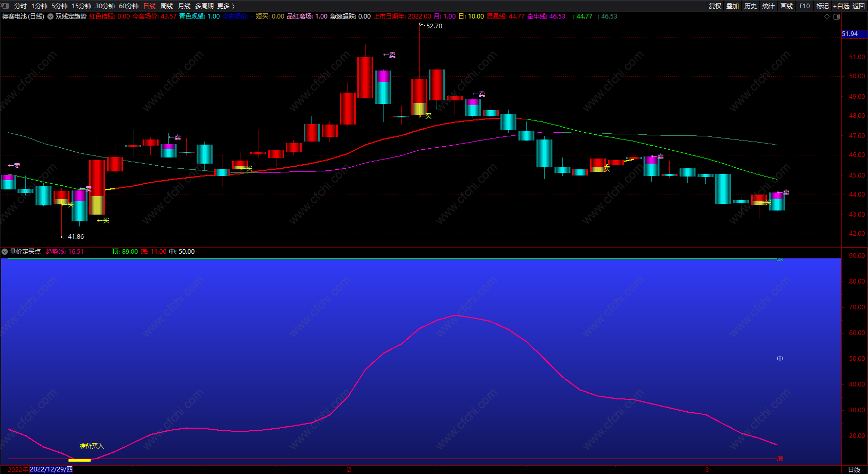Screen dimensions: 868x474
Task: Click the 青色观望: 1.00 value
Action: pos(199,16)
